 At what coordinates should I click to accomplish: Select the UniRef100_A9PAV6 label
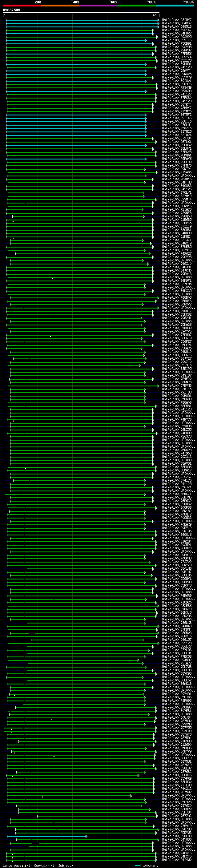coord(176,159)
